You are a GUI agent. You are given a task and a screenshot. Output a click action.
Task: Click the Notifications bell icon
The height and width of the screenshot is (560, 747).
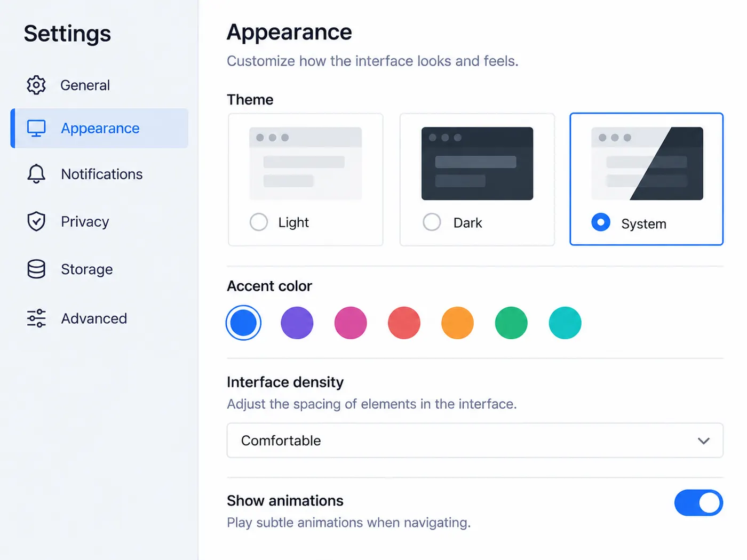coord(36,174)
